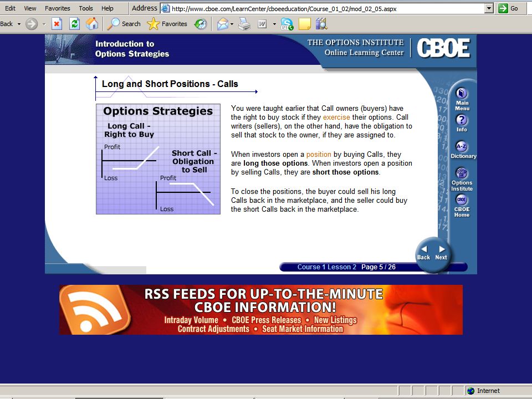532x399 pixels.
Task: Click the 'Page 5 / 26' indicator
Action: point(378,267)
